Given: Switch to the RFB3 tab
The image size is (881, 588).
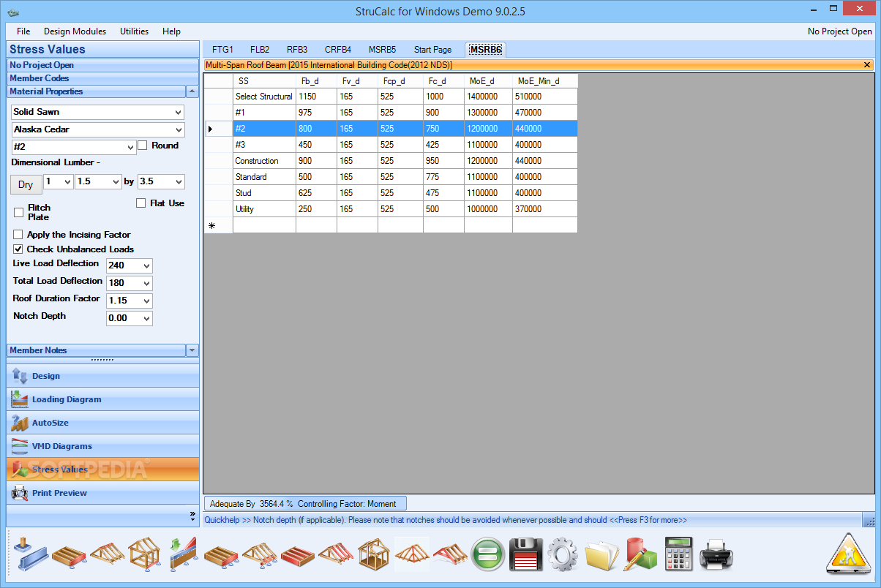Looking at the screenshot, I should [297, 50].
